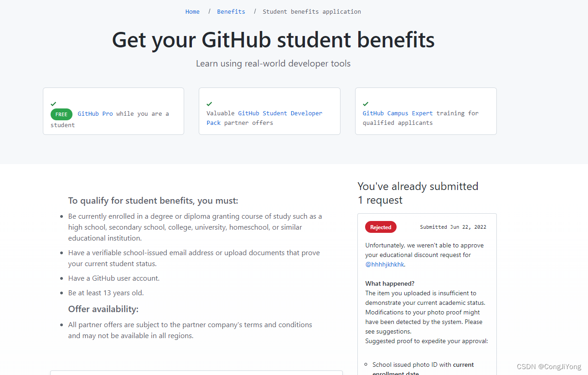Image resolution: width=588 pixels, height=375 pixels.
Task: Click the green FREE badge
Action: (x=61, y=114)
